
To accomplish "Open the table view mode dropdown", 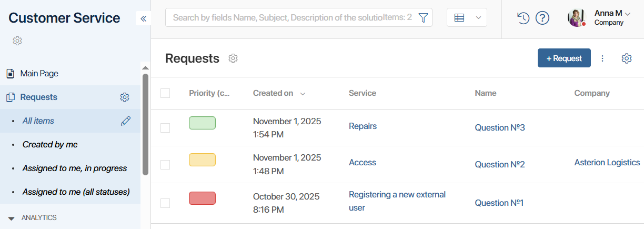I will point(467,18).
